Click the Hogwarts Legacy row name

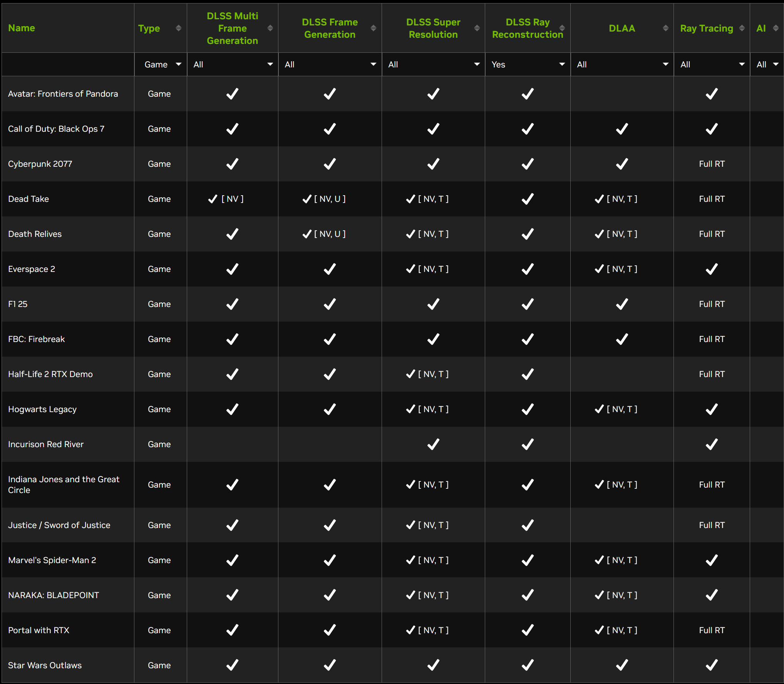[x=42, y=409]
